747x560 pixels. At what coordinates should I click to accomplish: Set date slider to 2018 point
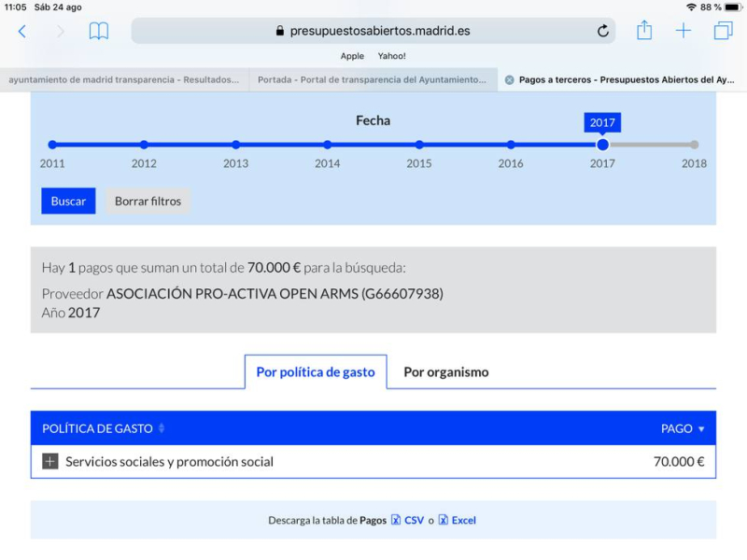[x=694, y=145]
